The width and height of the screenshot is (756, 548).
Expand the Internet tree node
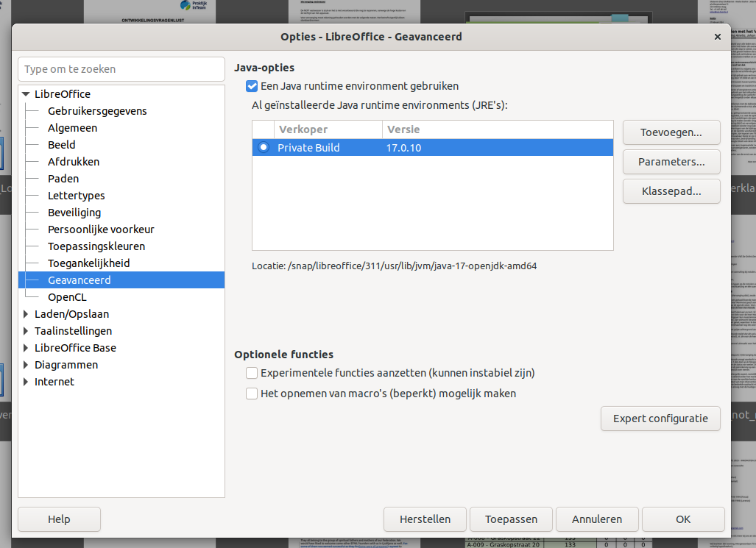tap(27, 382)
